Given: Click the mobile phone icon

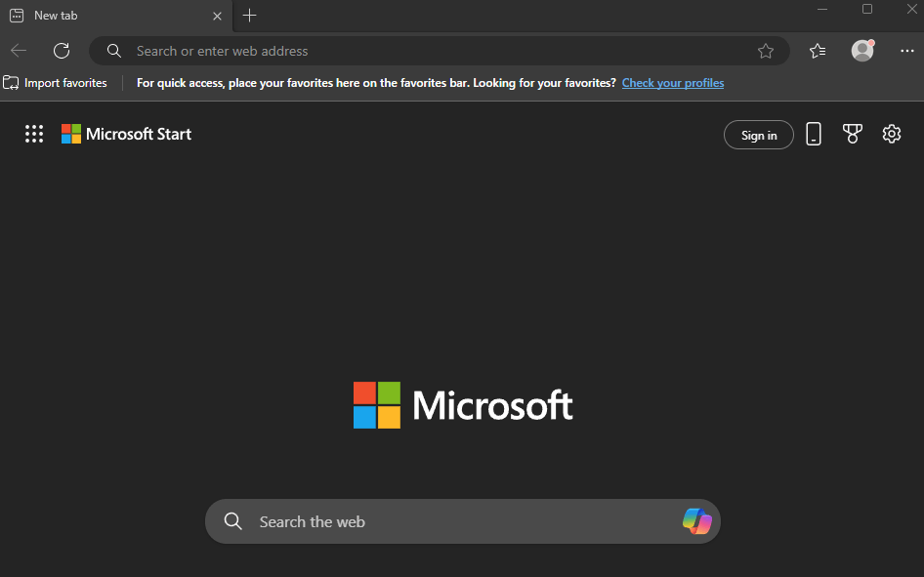Looking at the screenshot, I should tap(814, 134).
